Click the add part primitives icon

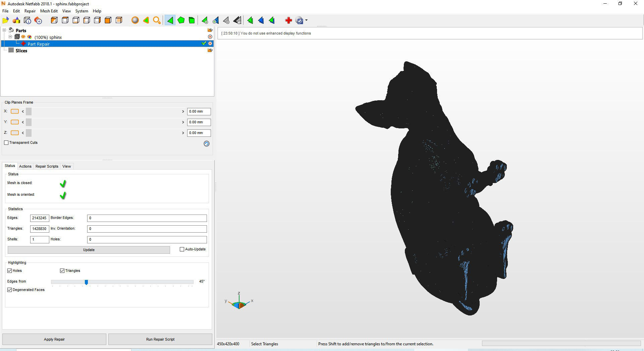coord(16,20)
